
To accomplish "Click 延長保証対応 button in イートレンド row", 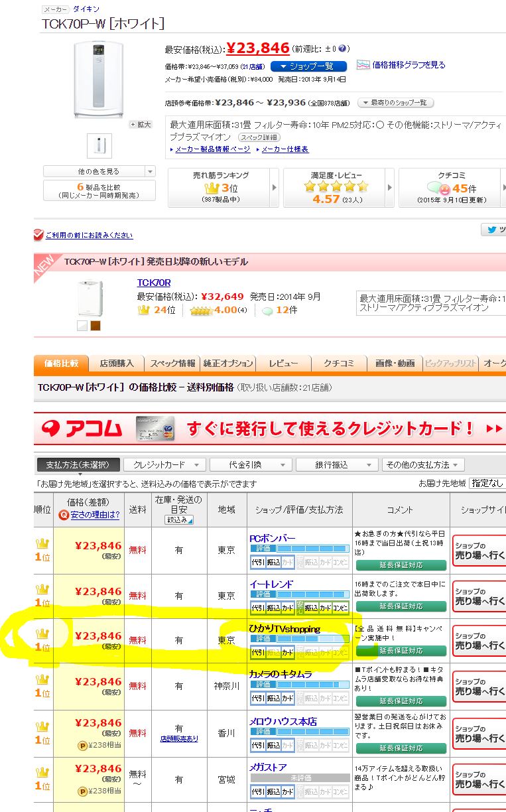I will 401,606.
